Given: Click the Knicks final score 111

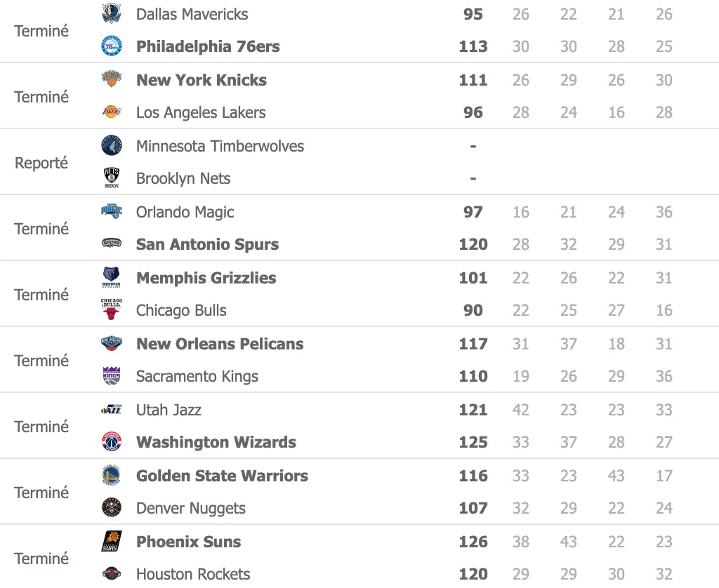Looking at the screenshot, I should click(473, 80).
